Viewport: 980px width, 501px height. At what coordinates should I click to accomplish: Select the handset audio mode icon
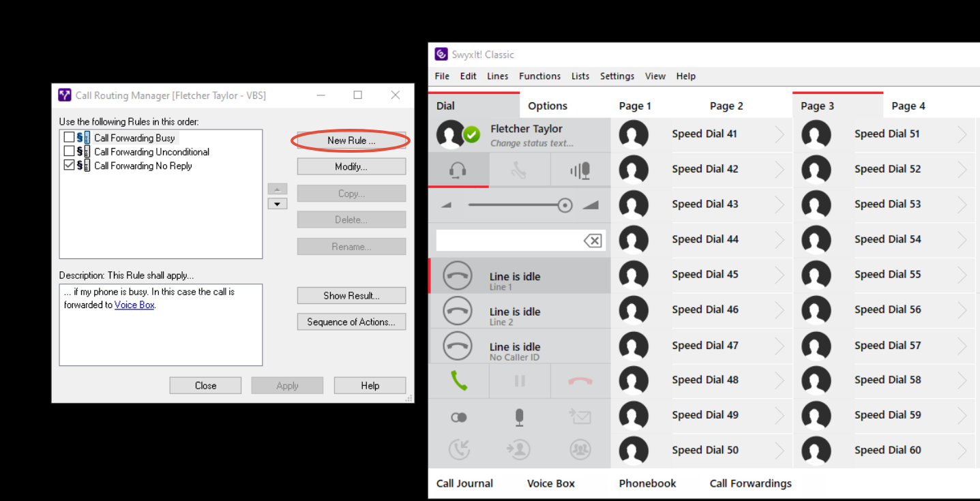[x=519, y=170]
